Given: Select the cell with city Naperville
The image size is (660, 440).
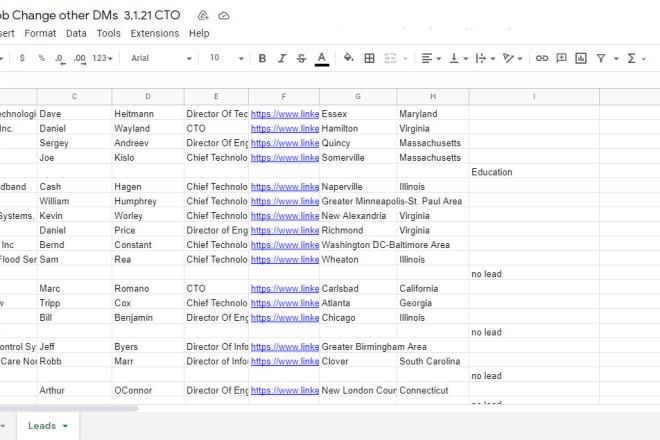Looking at the screenshot, I should (358, 187).
